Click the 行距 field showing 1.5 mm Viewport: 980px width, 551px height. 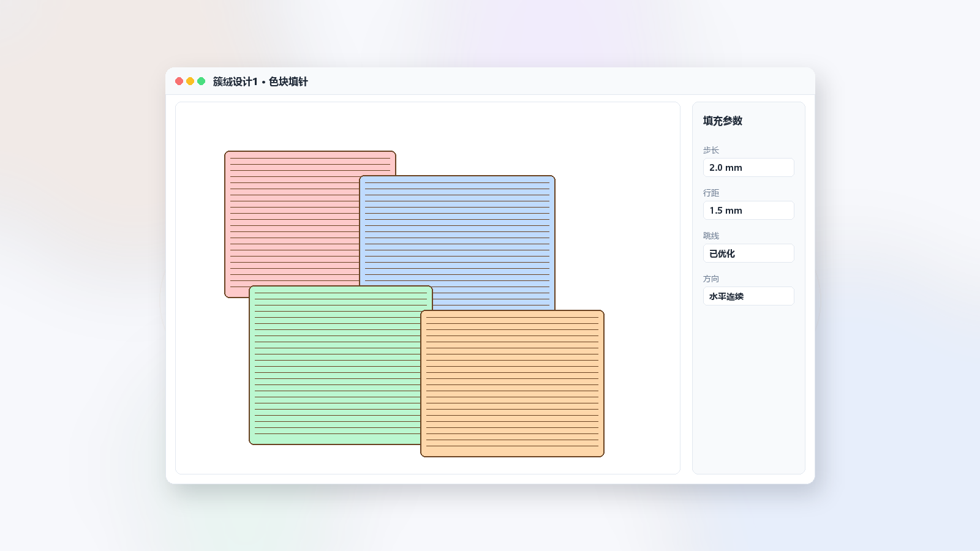pos(748,211)
